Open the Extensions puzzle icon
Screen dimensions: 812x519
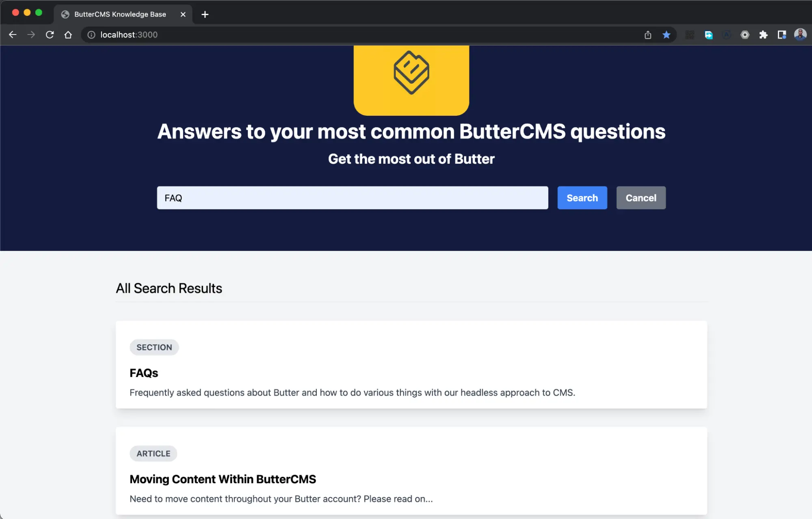[x=763, y=35]
